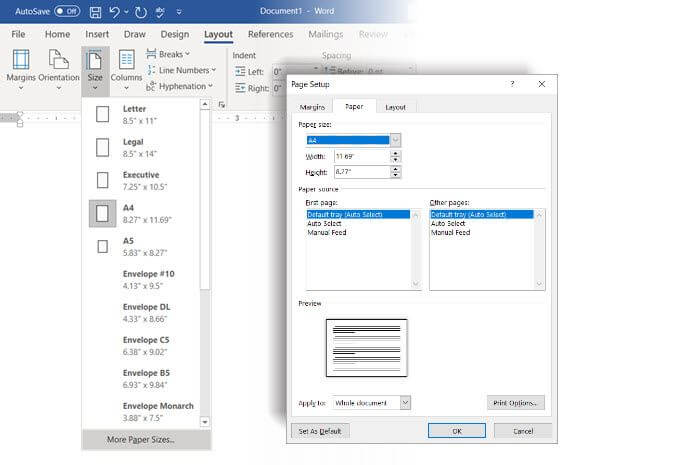
Task: Click More Paper Sizes menu entry
Action: click(141, 439)
